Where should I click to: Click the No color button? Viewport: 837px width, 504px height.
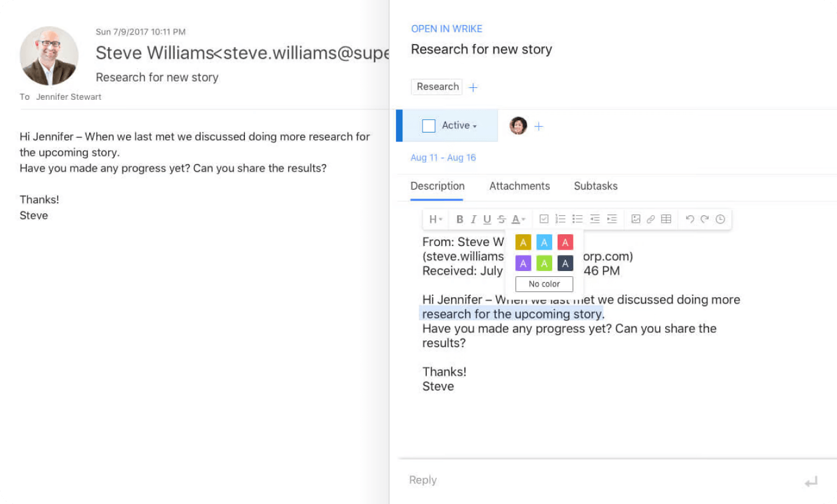tap(544, 284)
